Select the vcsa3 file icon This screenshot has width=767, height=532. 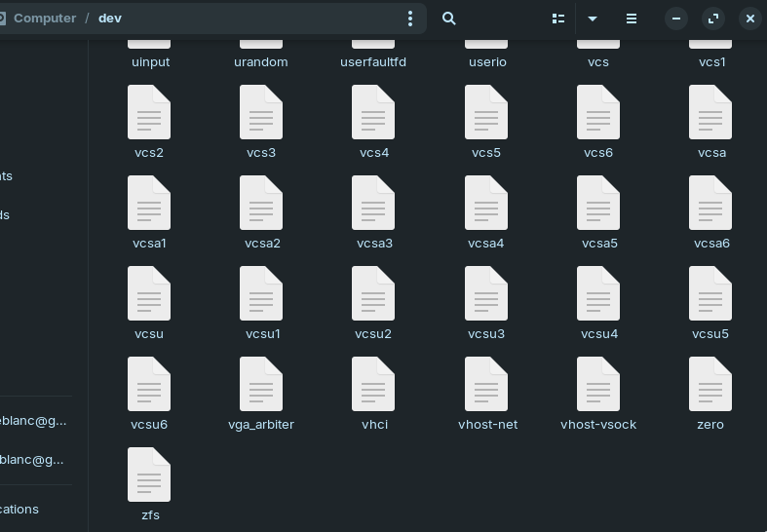[x=373, y=203]
